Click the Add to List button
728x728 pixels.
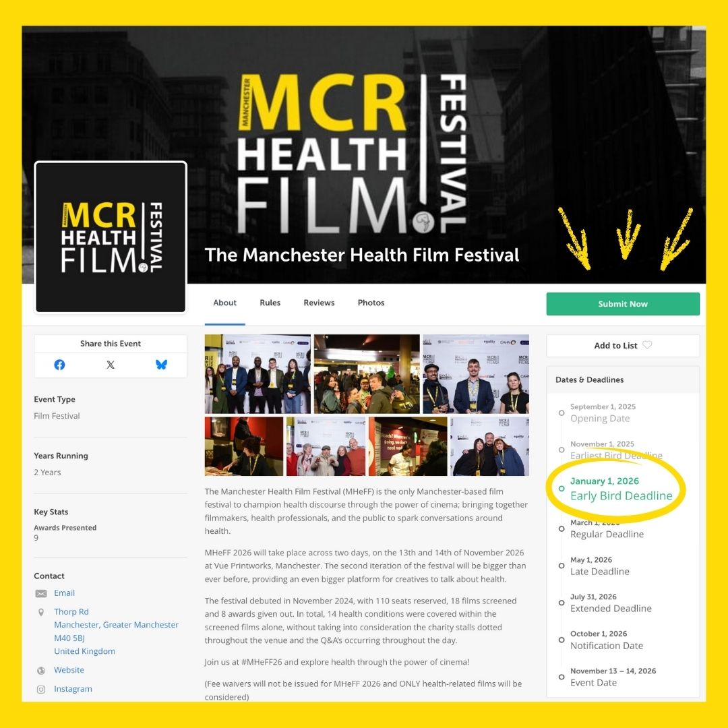(x=623, y=345)
